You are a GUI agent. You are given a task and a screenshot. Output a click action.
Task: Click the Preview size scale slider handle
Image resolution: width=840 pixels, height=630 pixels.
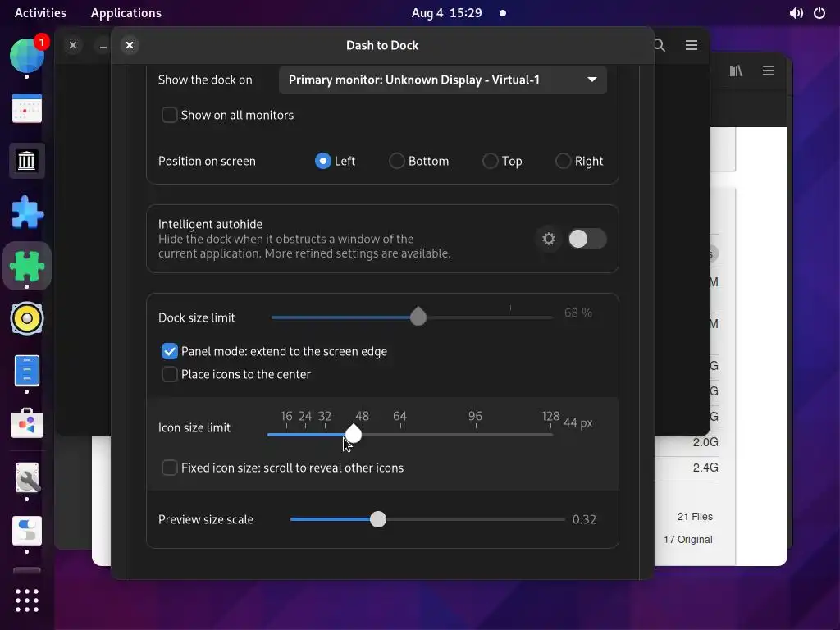(x=378, y=519)
